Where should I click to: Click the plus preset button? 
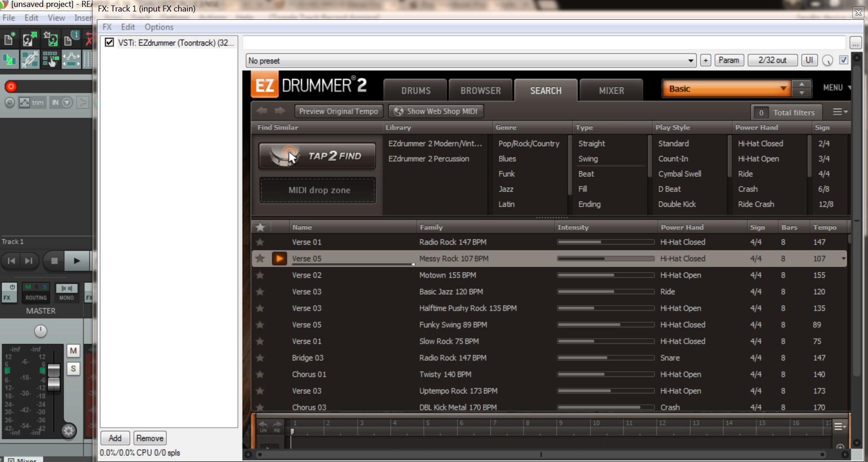[706, 60]
